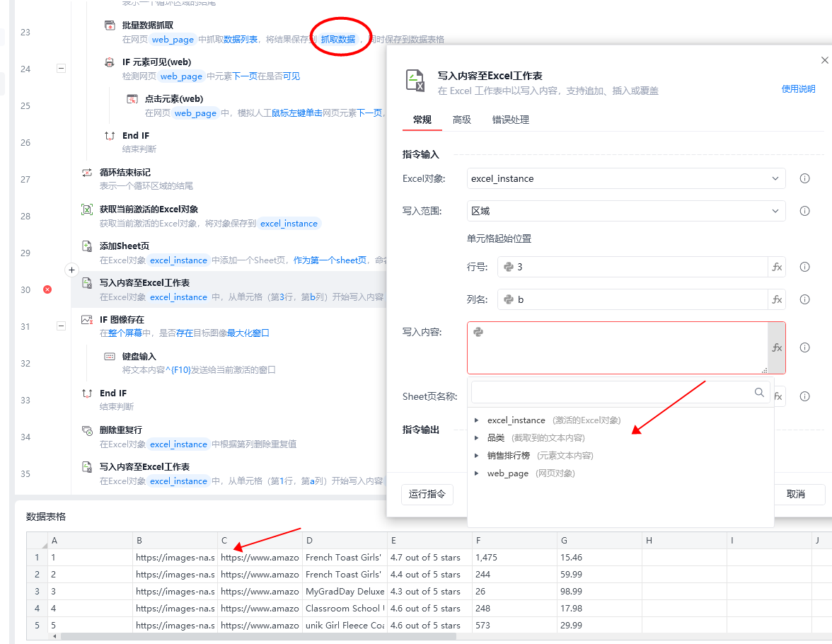The width and height of the screenshot is (832, 644).
Task: Expand the web_page variable
Action: tap(477, 473)
